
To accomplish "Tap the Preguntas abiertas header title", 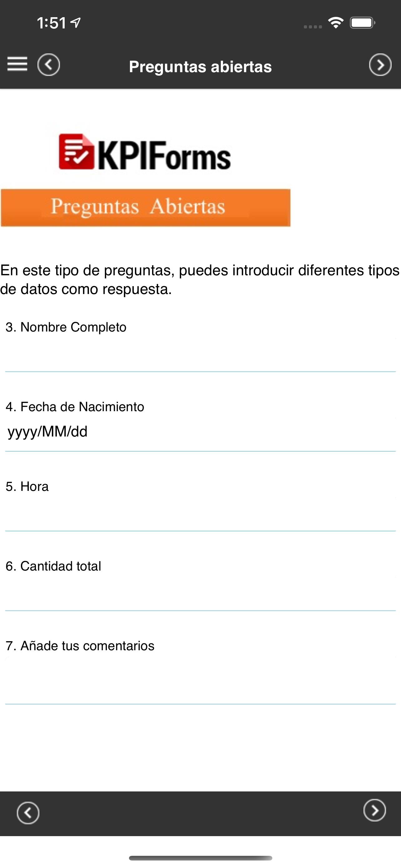I will (200, 67).
